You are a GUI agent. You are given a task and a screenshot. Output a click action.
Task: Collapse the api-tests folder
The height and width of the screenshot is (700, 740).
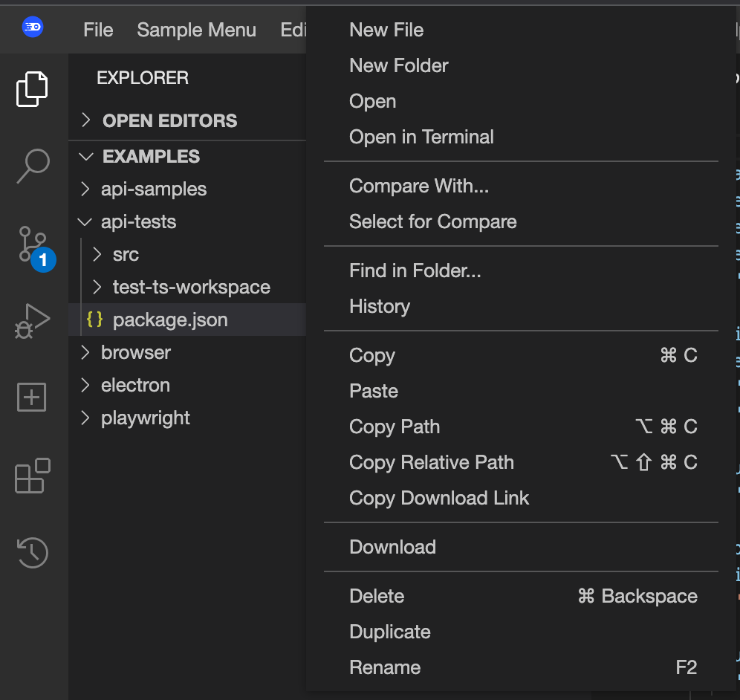tap(138, 222)
